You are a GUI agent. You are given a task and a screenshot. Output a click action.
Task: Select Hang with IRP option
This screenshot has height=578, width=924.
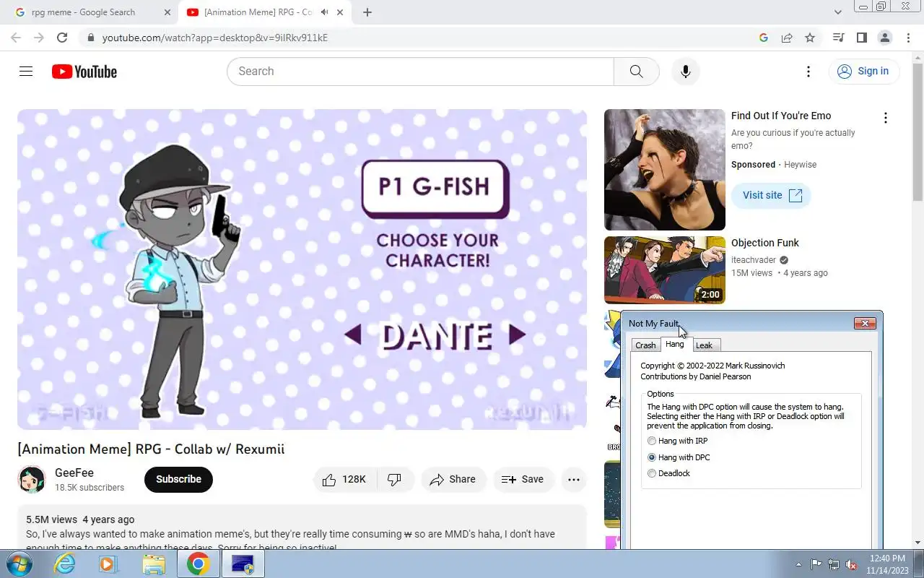(x=677, y=441)
